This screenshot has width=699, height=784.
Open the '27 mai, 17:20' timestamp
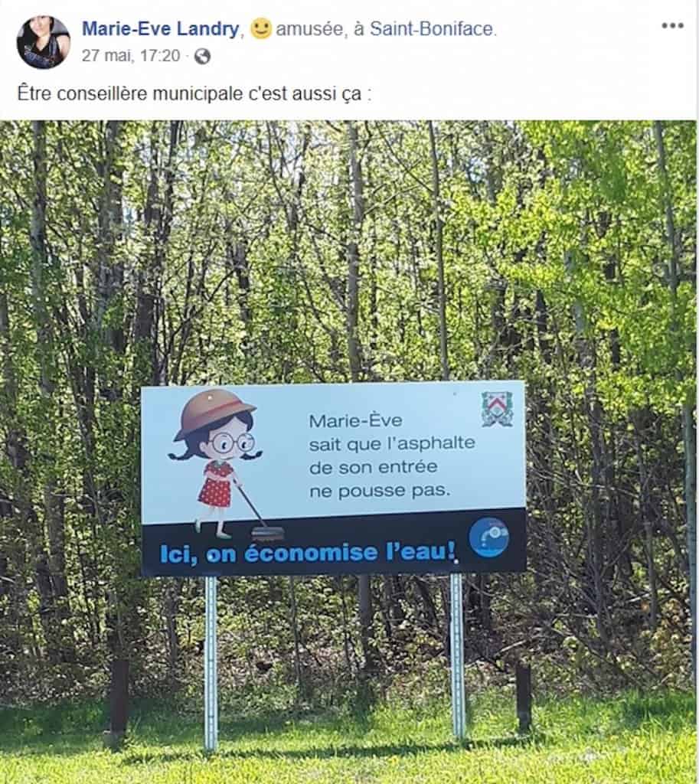131,55
